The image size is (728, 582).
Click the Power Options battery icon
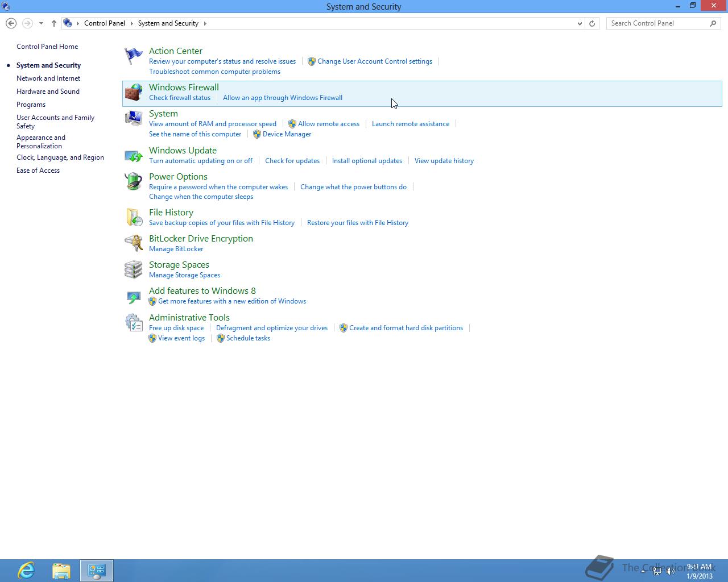tap(133, 182)
